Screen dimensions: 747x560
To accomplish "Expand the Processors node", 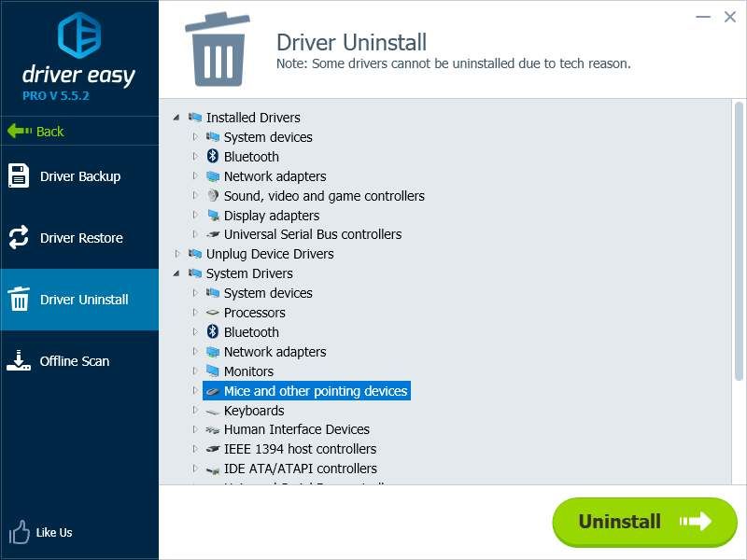I will click(195, 313).
